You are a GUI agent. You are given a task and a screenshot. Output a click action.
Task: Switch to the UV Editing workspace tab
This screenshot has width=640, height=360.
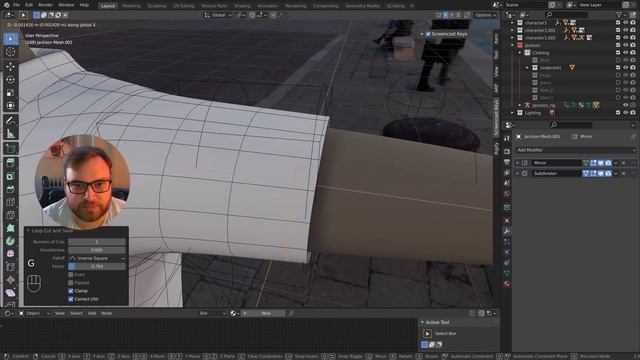coord(184,6)
